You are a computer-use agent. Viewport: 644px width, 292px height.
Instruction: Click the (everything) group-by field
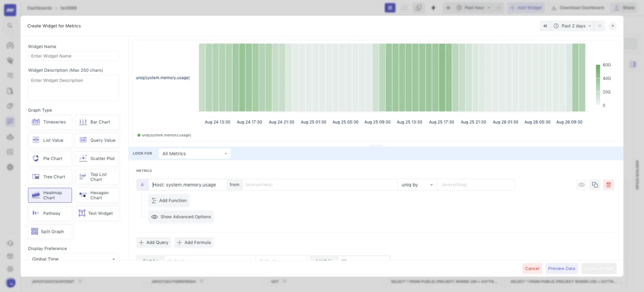click(x=476, y=185)
